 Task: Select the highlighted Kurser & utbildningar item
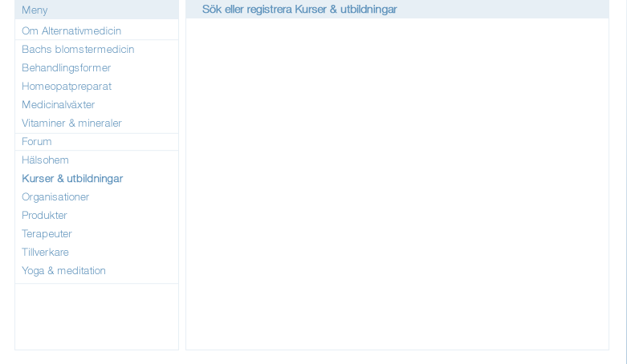72,178
